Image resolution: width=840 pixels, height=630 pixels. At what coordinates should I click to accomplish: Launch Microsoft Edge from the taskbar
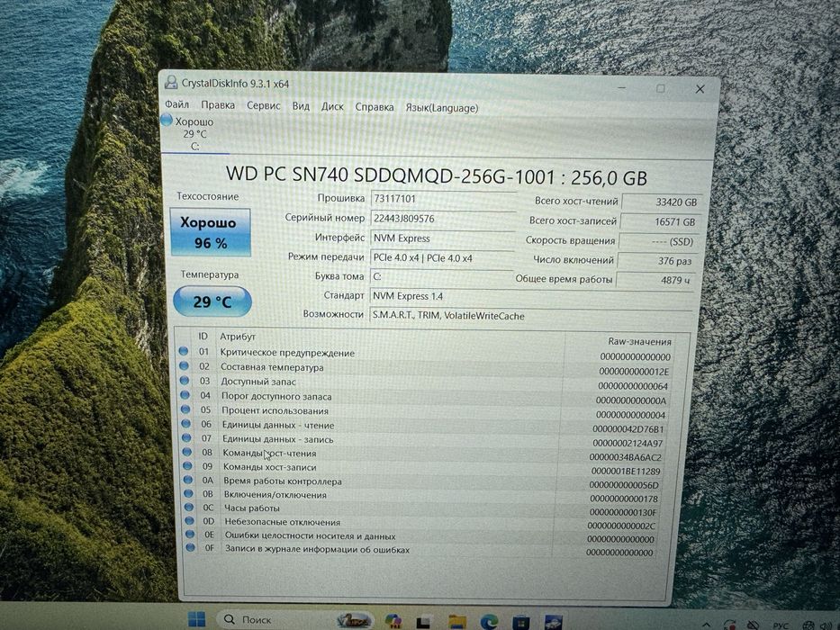pyautogui.click(x=489, y=621)
